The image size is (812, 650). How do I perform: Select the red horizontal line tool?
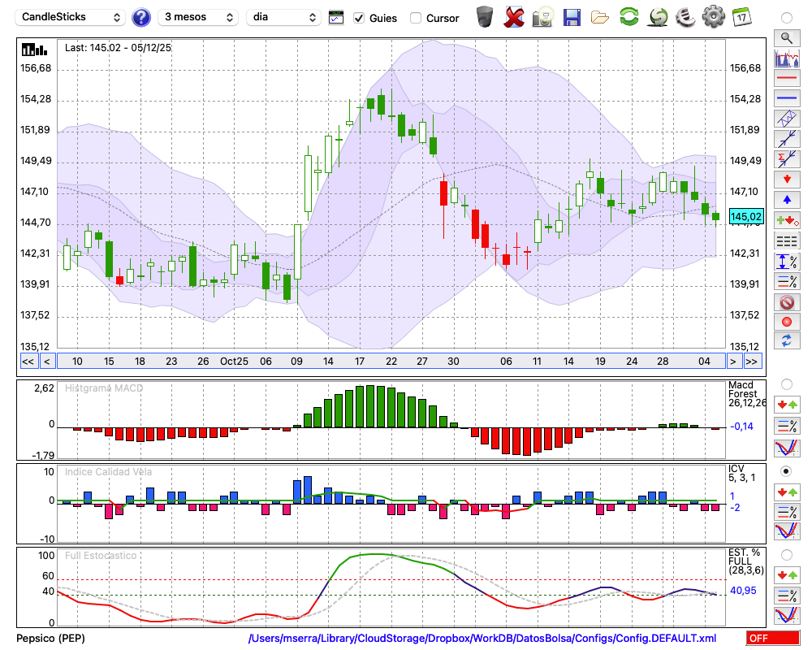(786, 79)
